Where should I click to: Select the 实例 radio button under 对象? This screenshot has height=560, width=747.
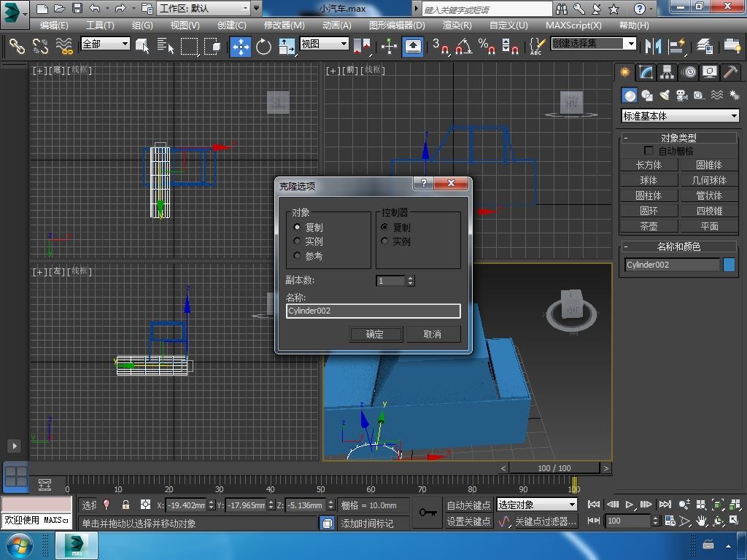tap(298, 241)
